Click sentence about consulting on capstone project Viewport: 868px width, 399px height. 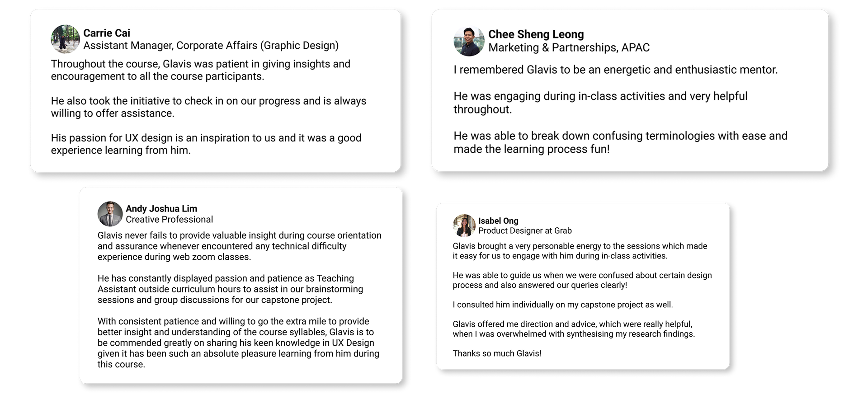pyautogui.click(x=563, y=305)
